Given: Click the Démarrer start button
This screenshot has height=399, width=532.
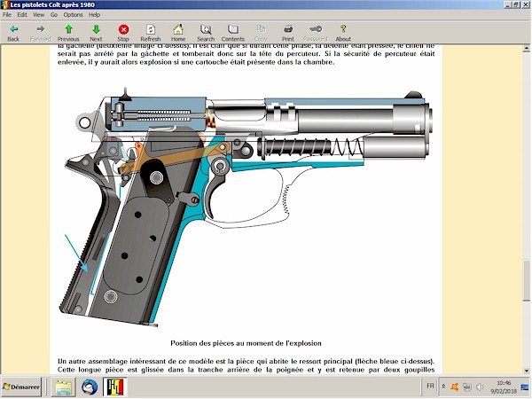Looking at the screenshot, I should click(x=23, y=388).
